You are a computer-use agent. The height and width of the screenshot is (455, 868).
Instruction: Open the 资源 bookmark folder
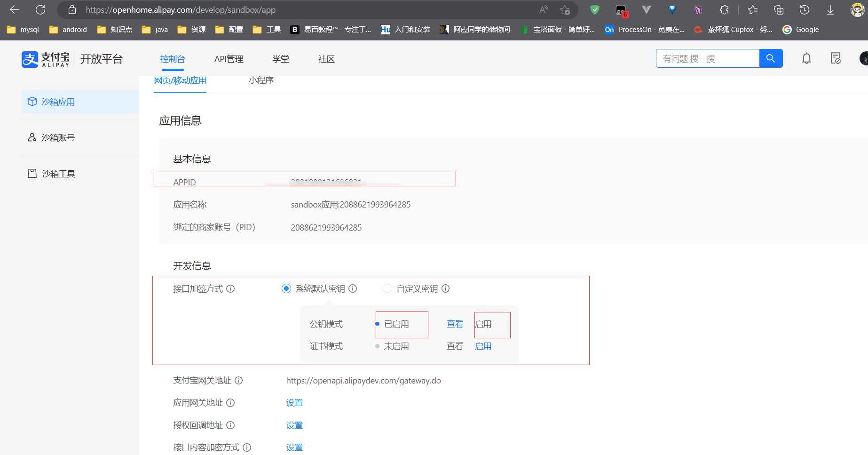tap(192, 30)
